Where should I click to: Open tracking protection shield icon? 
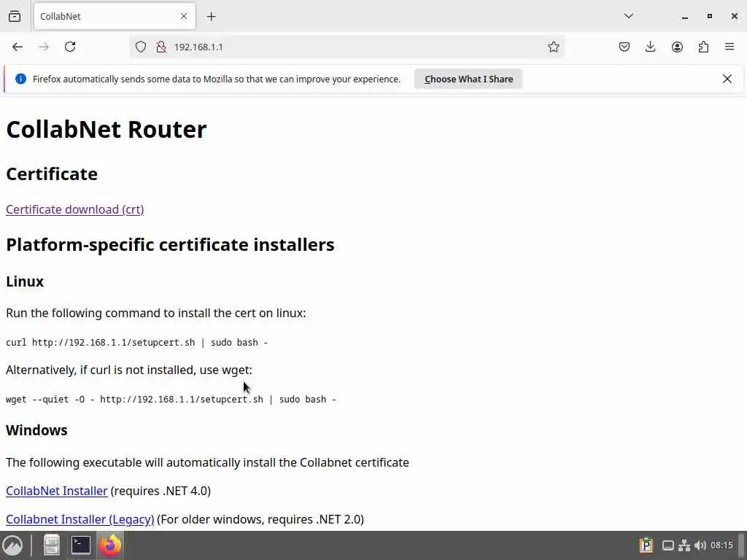141,47
